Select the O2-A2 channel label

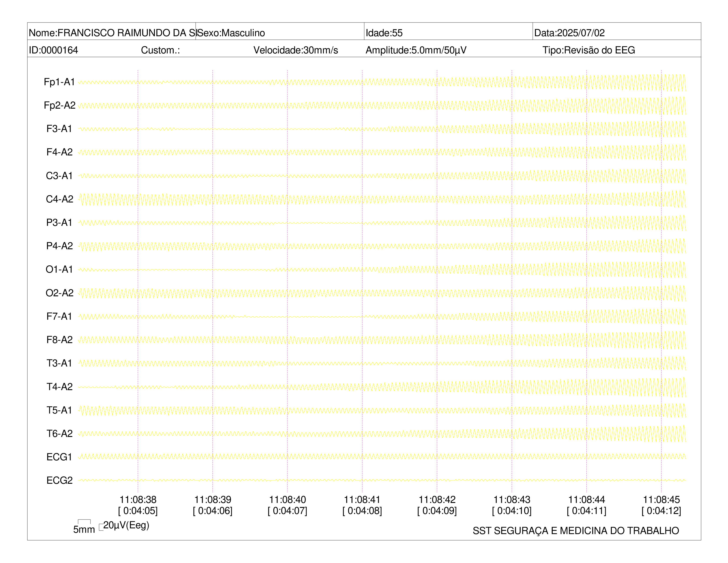click(x=60, y=293)
